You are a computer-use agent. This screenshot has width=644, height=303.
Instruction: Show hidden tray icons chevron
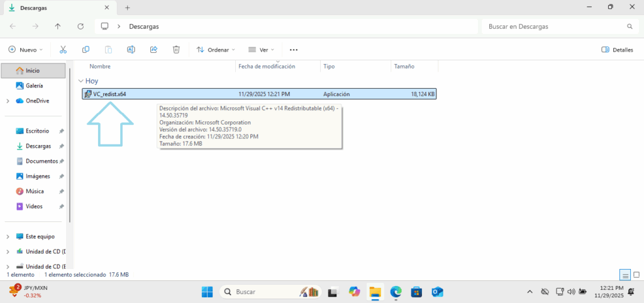tap(530, 292)
